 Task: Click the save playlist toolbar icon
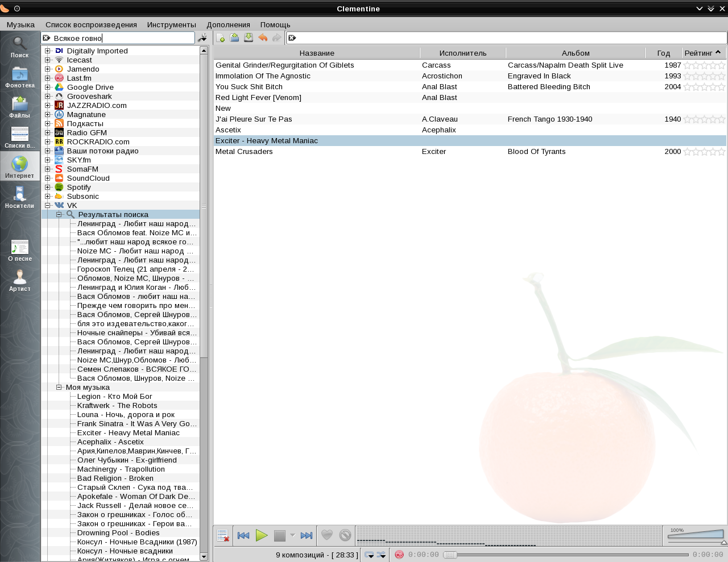pos(249,38)
